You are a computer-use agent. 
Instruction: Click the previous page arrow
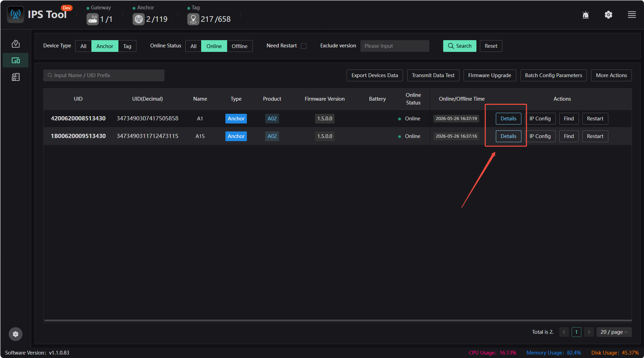(564, 332)
